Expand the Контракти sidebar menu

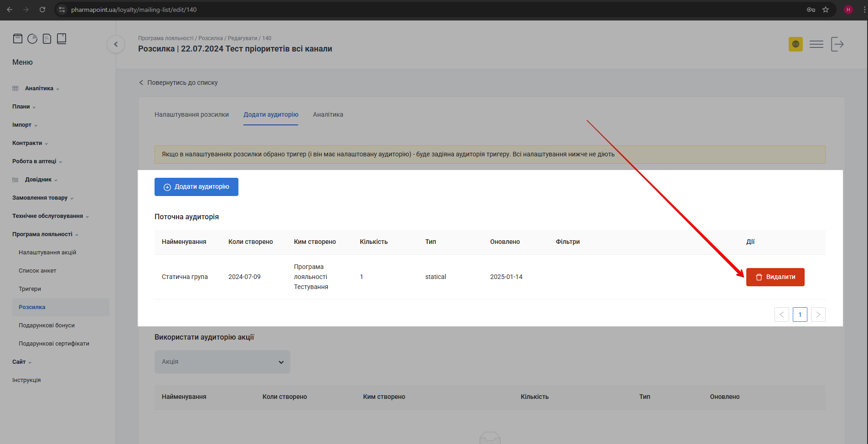click(x=30, y=143)
